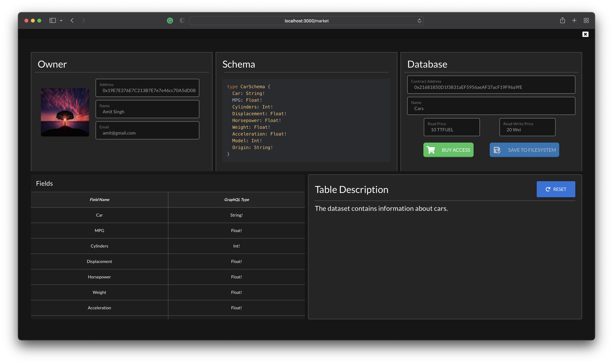Image resolution: width=613 pixels, height=364 pixels.
Task: Open a new tab with plus icon
Action: click(574, 21)
